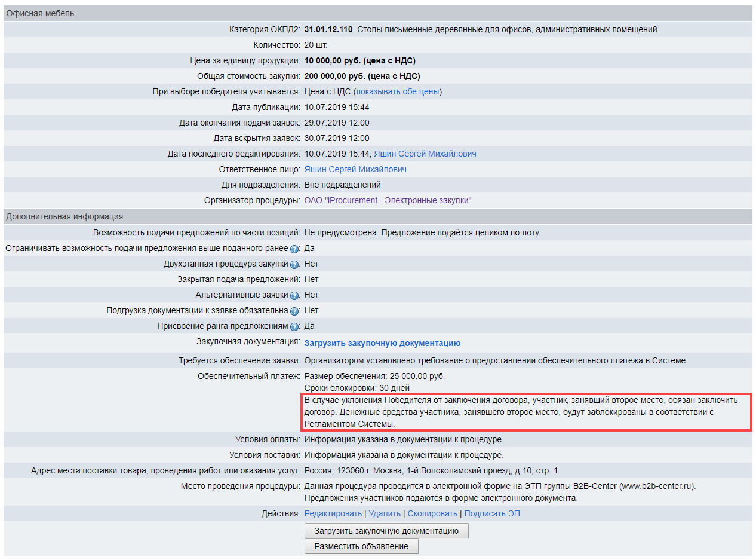Choose 'Скопировать' action link
The image size is (756, 560).
[x=432, y=513]
